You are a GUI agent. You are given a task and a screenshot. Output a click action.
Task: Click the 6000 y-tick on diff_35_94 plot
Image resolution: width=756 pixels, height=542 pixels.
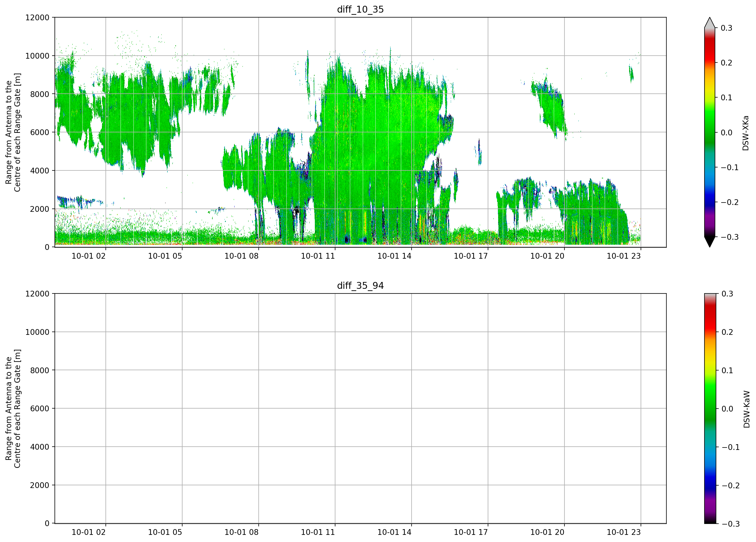40,409
